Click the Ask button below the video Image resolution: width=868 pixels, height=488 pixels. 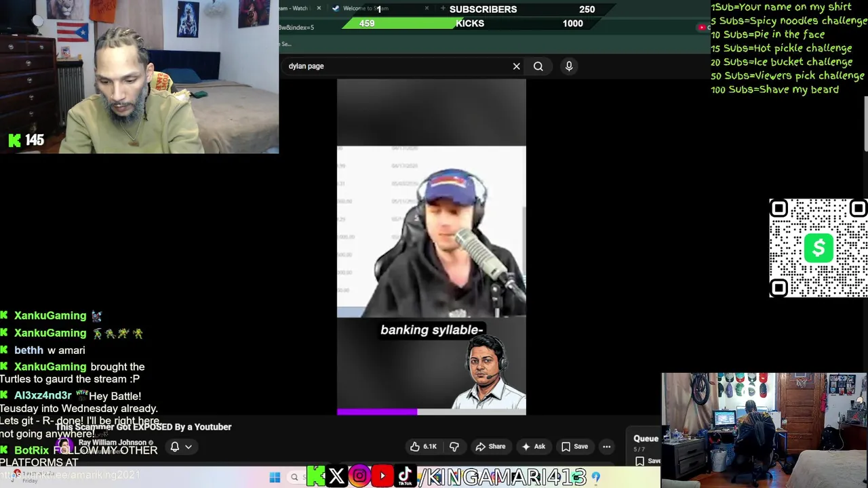coord(533,446)
